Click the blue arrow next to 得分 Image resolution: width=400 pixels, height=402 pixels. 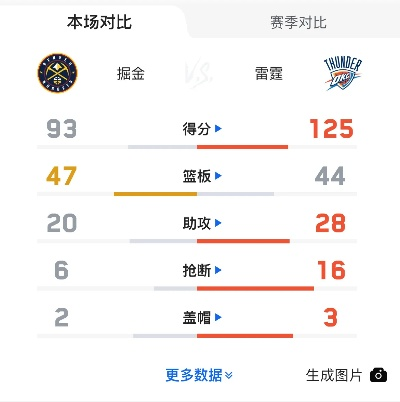coord(218,128)
